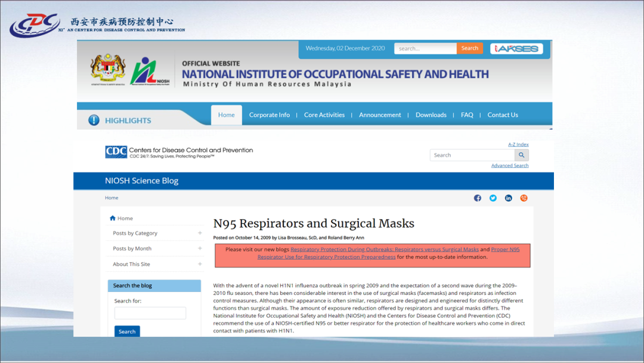This screenshot has width=644, height=363.
Task: Click National Institute of Occupational Safety title
Action: (335, 75)
